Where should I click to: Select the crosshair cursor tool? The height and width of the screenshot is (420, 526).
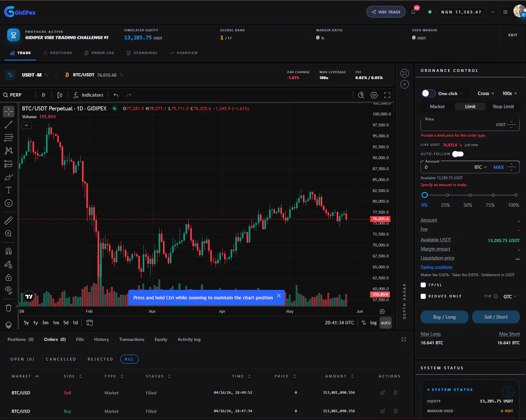[x=8, y=111]
